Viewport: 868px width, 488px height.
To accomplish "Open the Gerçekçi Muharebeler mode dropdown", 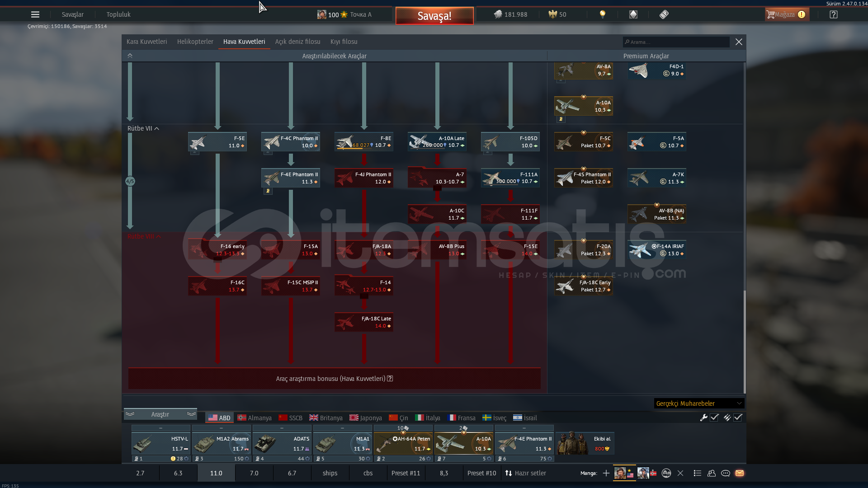I will [698, 404].
